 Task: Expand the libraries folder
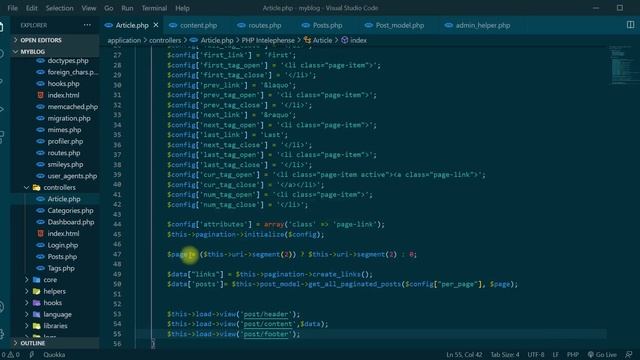coord(55,326)
